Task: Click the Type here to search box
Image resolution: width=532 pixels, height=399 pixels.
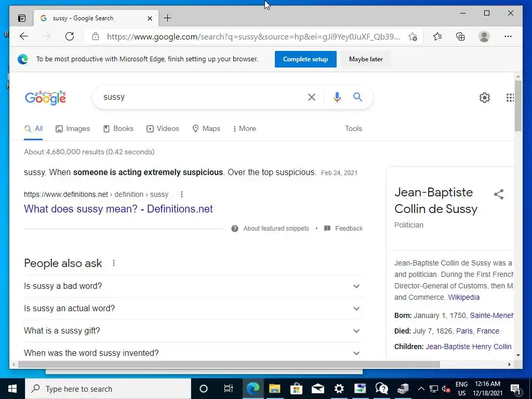Action: click(108, 389)
